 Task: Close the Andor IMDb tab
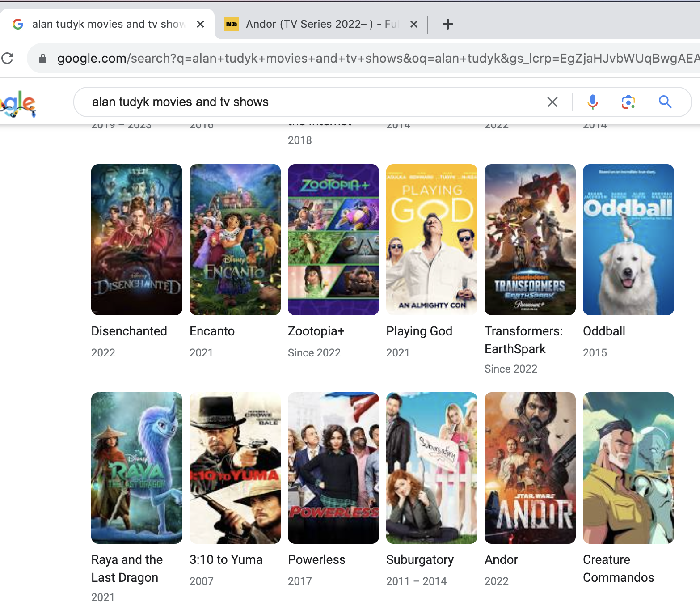[414, 24]
